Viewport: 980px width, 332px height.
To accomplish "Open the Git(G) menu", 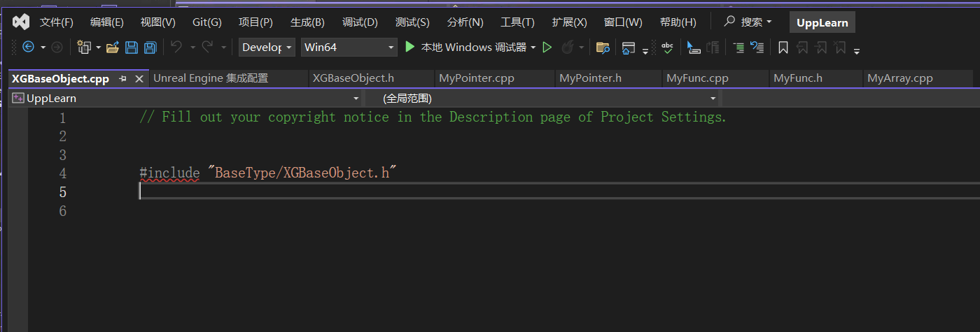I will coord(207,22).
